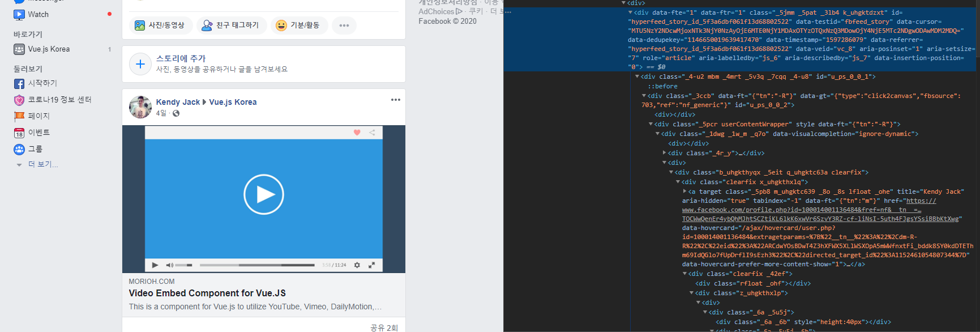Collapse the _5pcr userContentWrapper node
The image size is (980, 332).
click(651, 124)
